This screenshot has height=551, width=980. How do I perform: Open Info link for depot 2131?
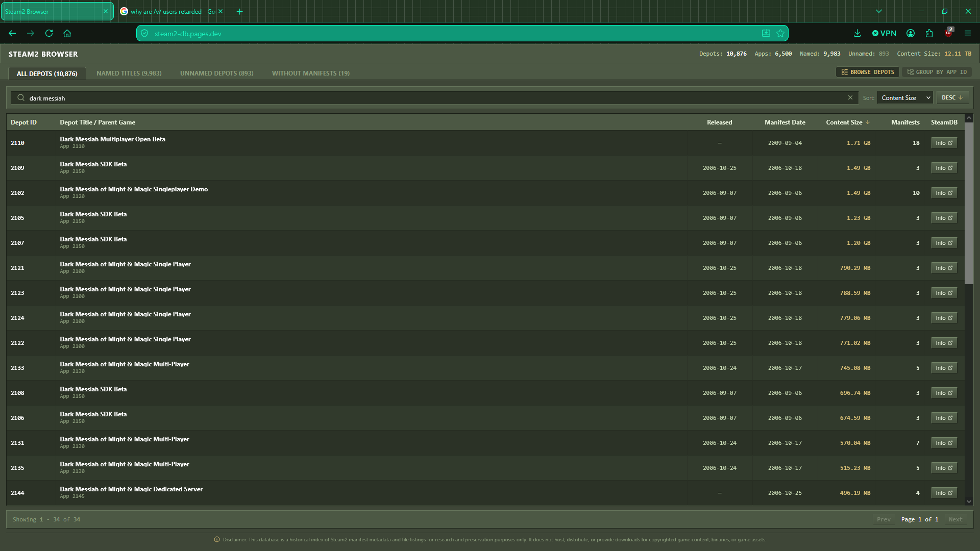pyautogui.click(x=944, y=443)
